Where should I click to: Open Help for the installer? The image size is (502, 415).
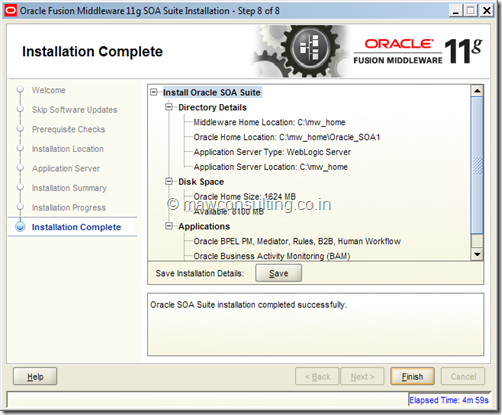(35, 377)
